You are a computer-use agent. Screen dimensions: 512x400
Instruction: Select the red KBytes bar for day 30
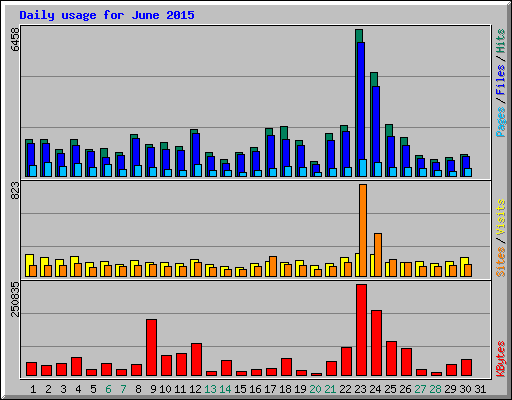[x=466, y=368]
